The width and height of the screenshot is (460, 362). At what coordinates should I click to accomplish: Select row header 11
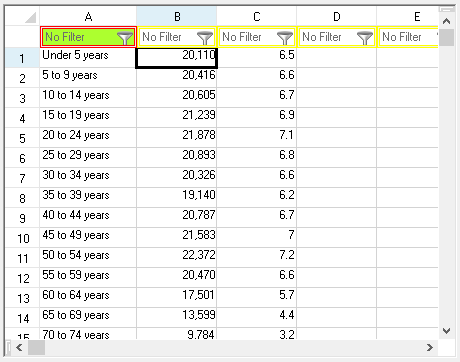pos(22,258)
